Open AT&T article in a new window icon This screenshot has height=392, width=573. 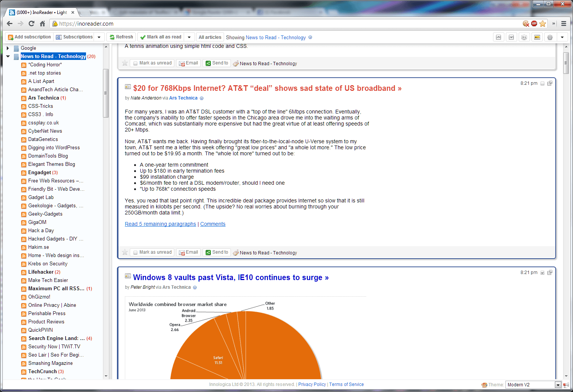550,83
